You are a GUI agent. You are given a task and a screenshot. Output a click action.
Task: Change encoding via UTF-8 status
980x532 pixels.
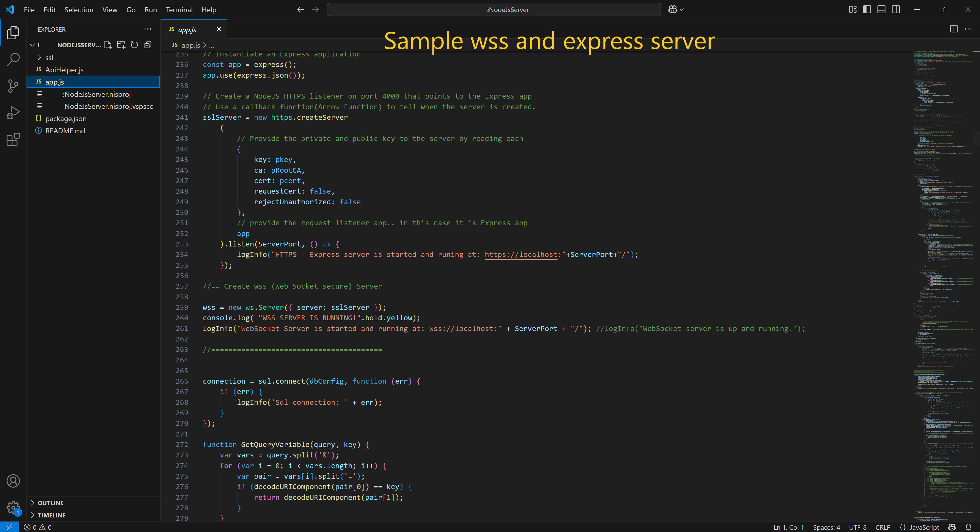point(857,527)
